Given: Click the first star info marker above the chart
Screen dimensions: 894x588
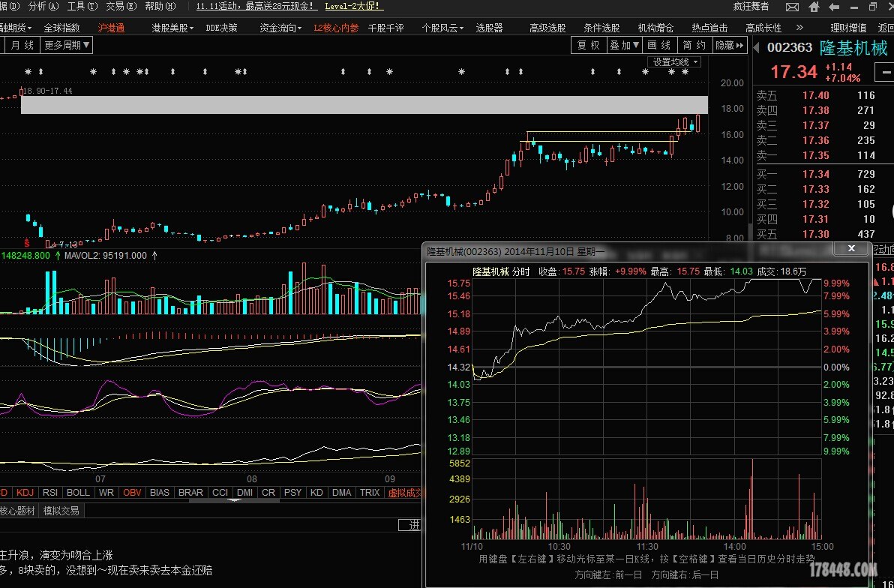Looking at the screenshot, I should coord(28,72).
